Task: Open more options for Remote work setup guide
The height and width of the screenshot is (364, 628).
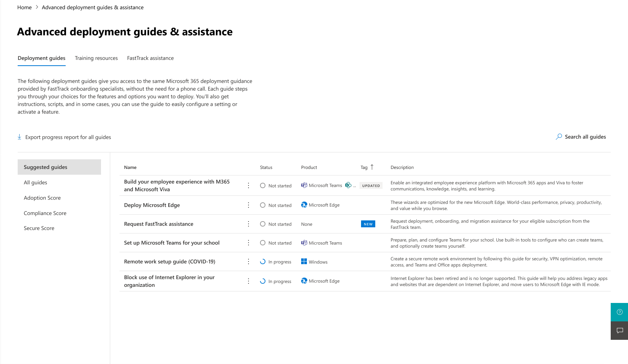Action: coord(249,261)
